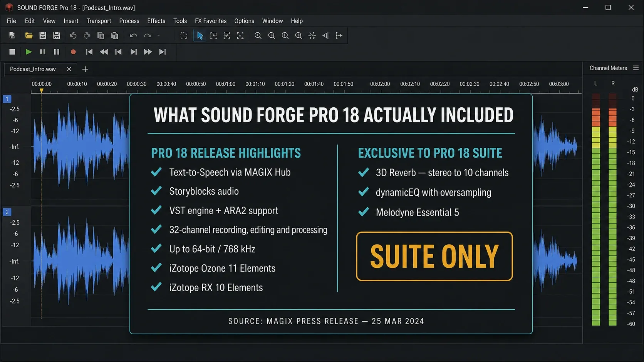Click the R channel level meter
The width and height of the screenshot is (644, 362).
pos(613,209)
